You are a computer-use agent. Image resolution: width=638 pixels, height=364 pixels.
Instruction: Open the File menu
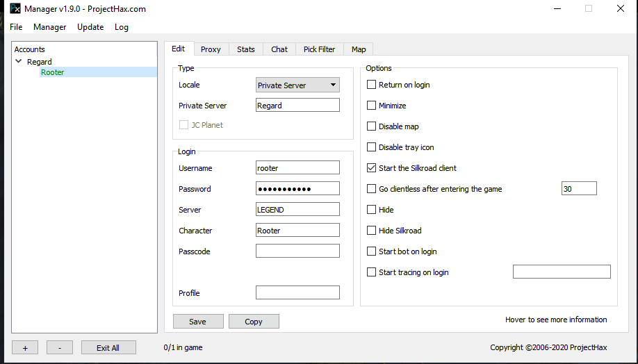point(16,27)
